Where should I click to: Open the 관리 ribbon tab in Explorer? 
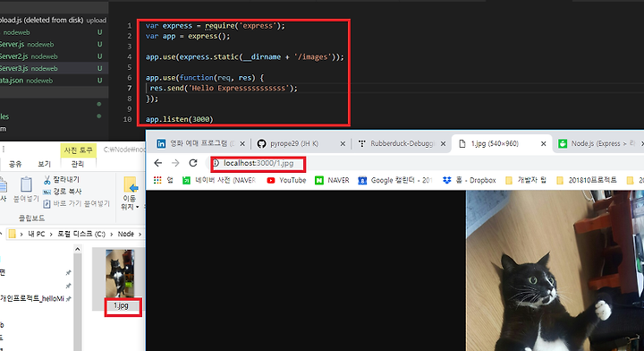77,164
